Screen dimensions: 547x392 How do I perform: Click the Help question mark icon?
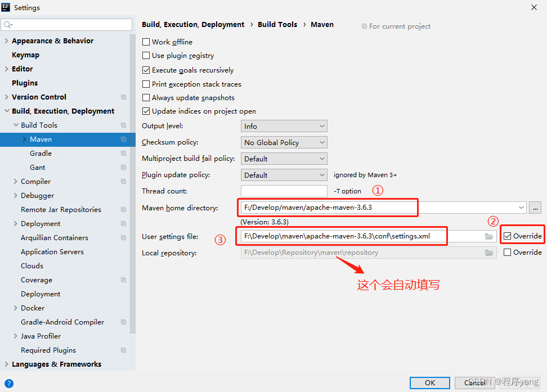point(9,384)
